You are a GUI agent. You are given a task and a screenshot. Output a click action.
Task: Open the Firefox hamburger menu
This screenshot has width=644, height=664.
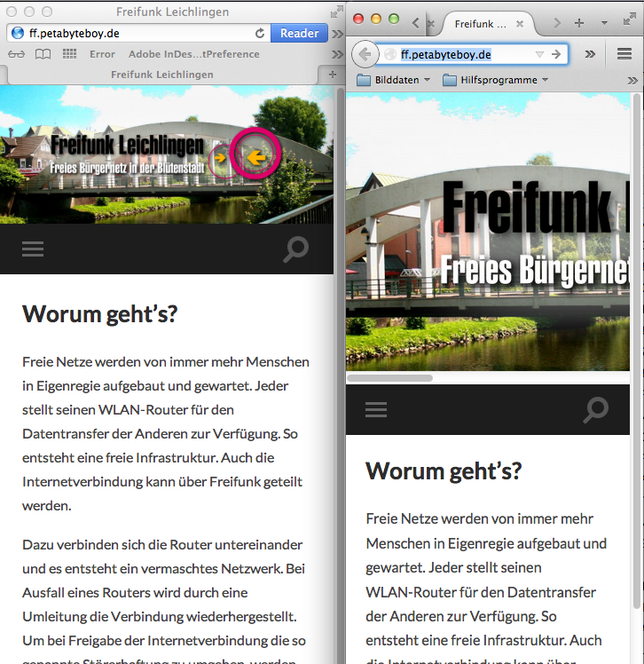tap(624, 54)
